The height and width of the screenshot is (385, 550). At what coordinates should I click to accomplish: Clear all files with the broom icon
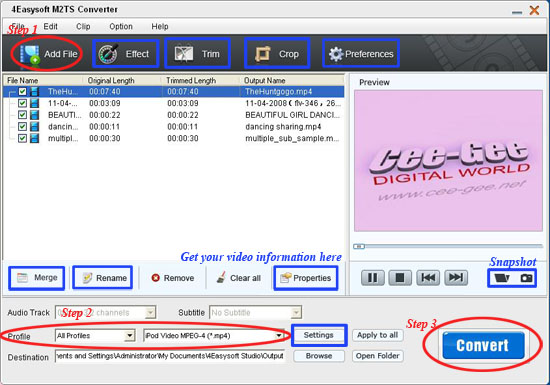[239, 278]
